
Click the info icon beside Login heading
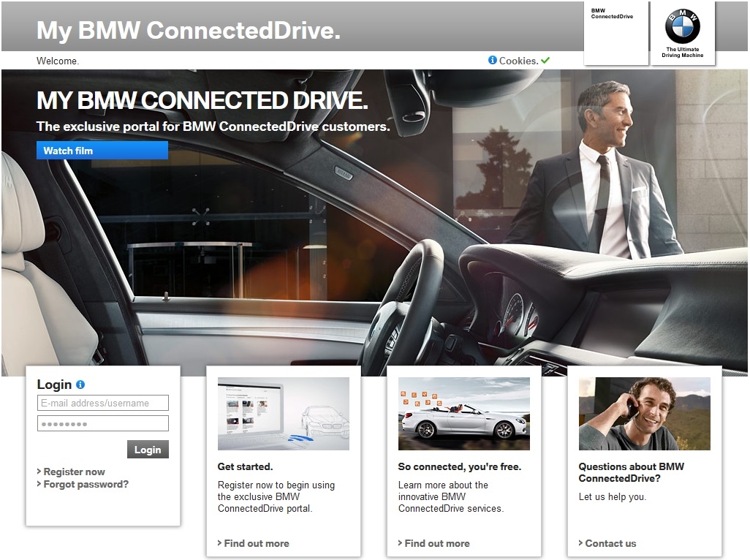pyautogui.click(x=80, y=385)
